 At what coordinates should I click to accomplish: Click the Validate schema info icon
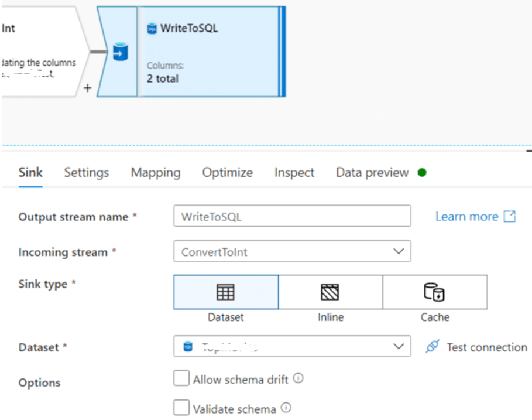286,408
